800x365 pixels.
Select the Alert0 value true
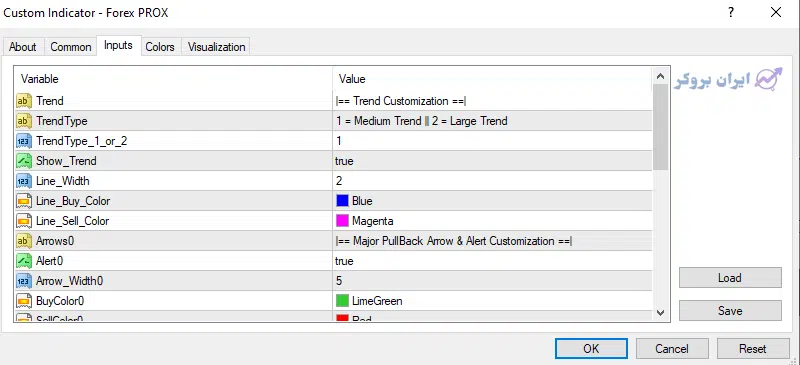[344, 261]
